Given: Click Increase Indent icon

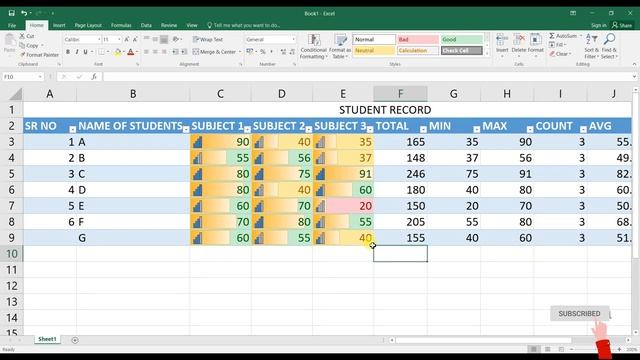Looking at the screenshot, I should click(184, 52).
